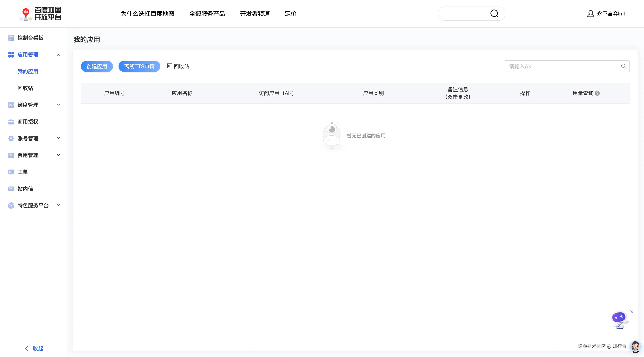Click the 离线TTS申请 button
644x357 pixels.
139,66
